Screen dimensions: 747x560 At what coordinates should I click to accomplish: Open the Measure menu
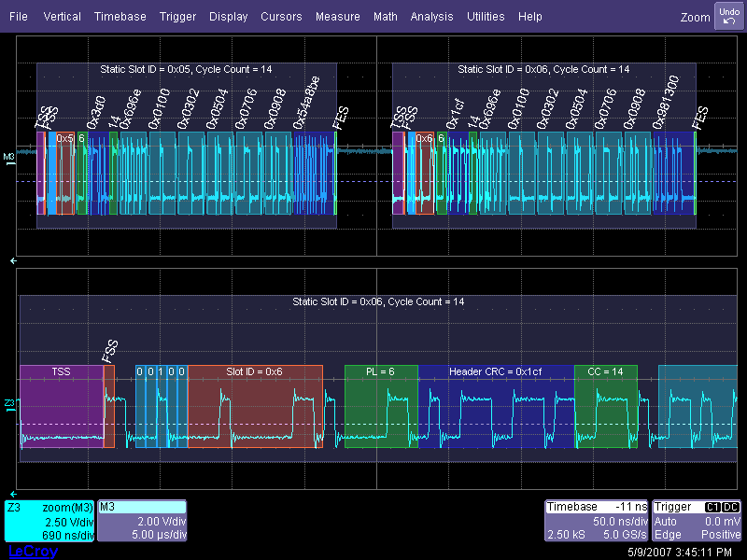[x=337, y=17]
